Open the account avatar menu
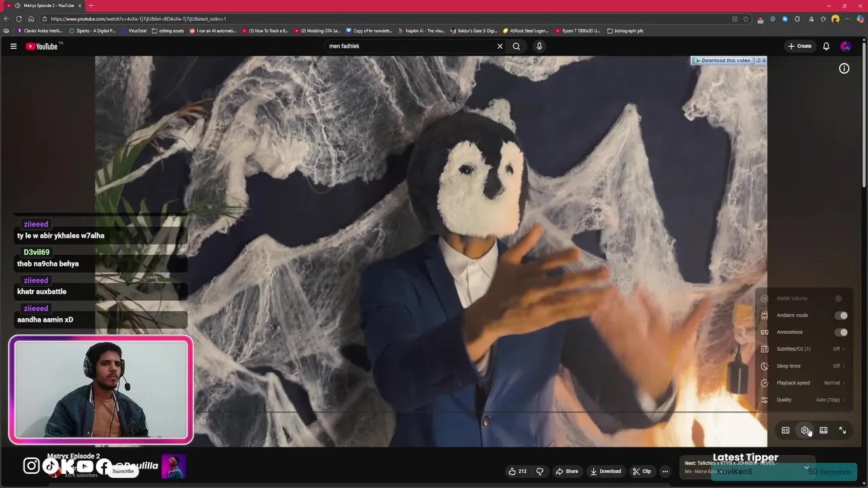The height and width of the screenshot is (488, 868). pos(845,46)
